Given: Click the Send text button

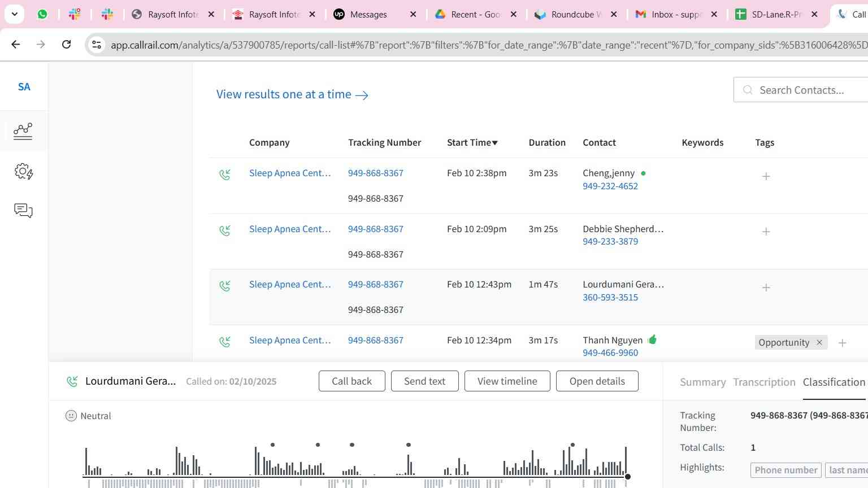Looking at the screenshot, I should [424, 381].
